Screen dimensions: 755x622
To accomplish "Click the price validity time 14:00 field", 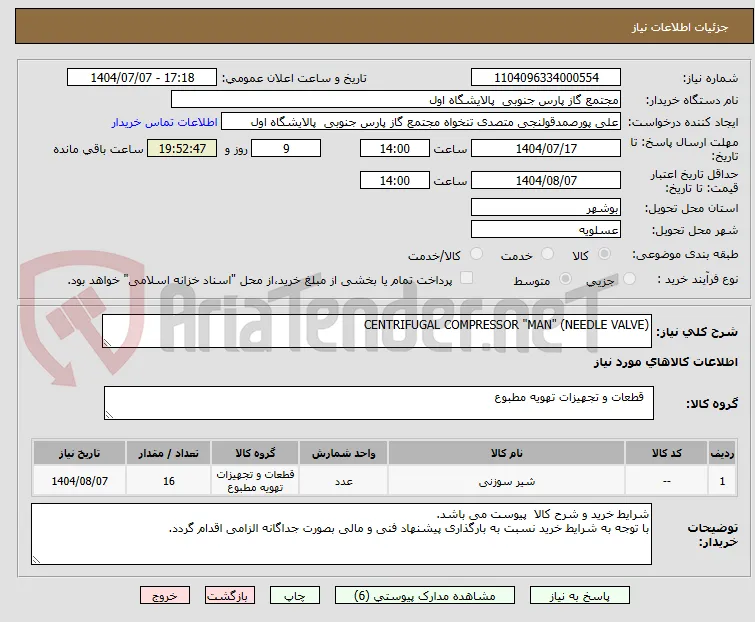I will click(395, 181).
